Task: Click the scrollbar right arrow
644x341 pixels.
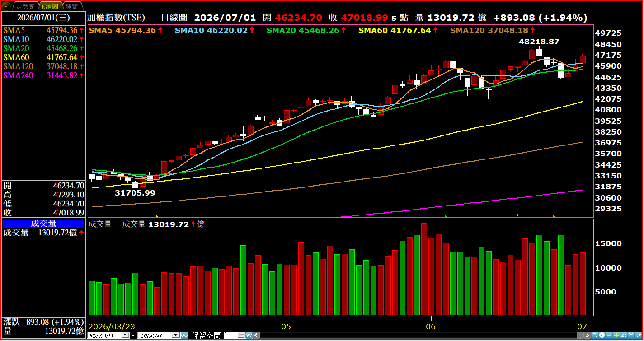Action: [x=587, y=335]
